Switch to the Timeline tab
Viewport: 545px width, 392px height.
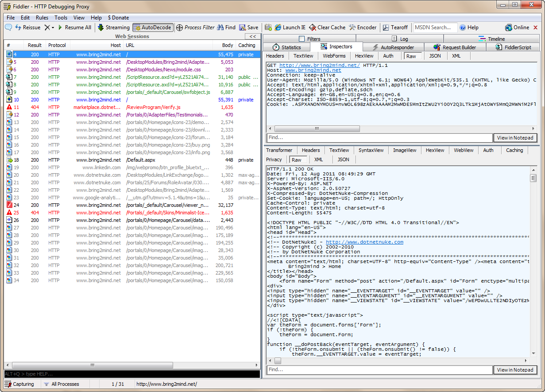coord(492,39)
